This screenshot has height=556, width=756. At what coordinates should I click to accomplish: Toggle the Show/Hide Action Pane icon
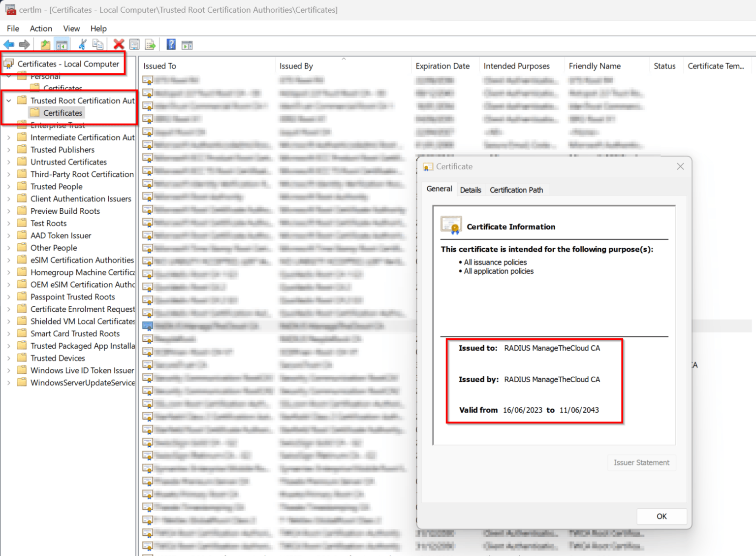click(x=187, y=44)
